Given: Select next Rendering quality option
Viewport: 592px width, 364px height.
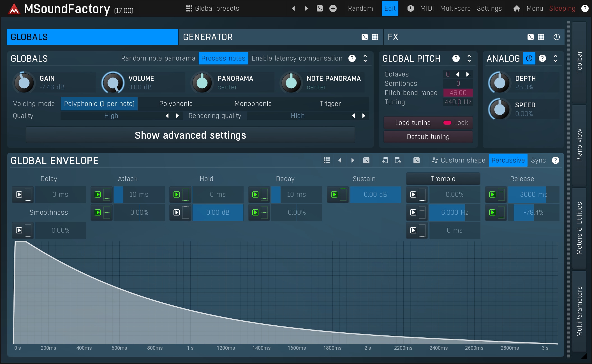Looking at the screenshot, I should coord(364,116).
